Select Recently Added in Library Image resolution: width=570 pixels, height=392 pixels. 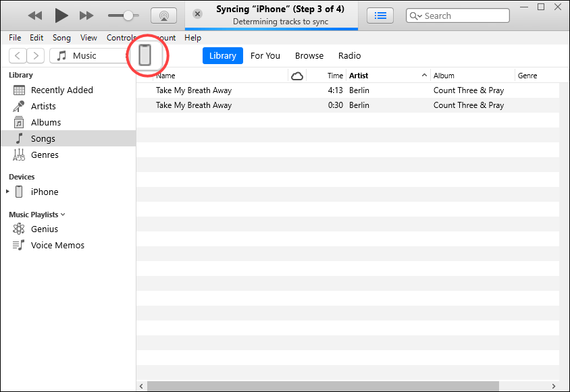coord(61,90)
